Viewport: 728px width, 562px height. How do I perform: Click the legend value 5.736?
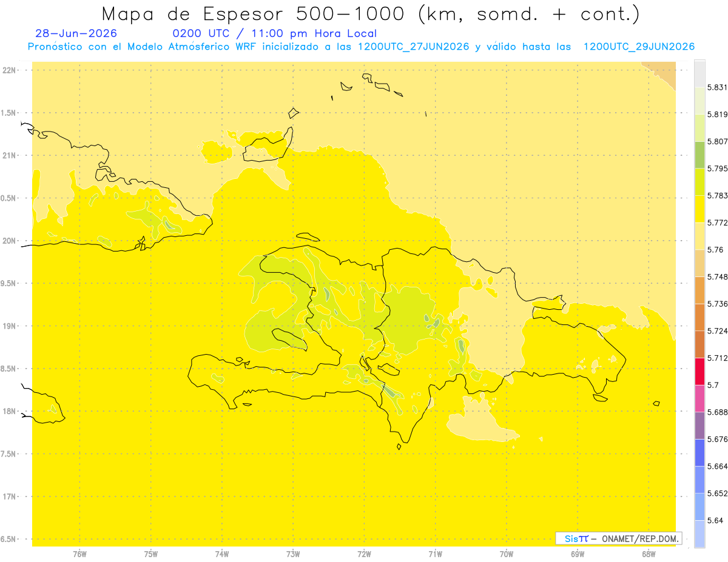click(717, 304)
